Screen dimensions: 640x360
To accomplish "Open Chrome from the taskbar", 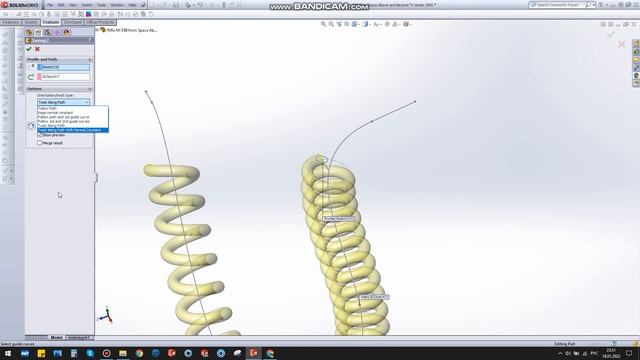I will (139, 353).
